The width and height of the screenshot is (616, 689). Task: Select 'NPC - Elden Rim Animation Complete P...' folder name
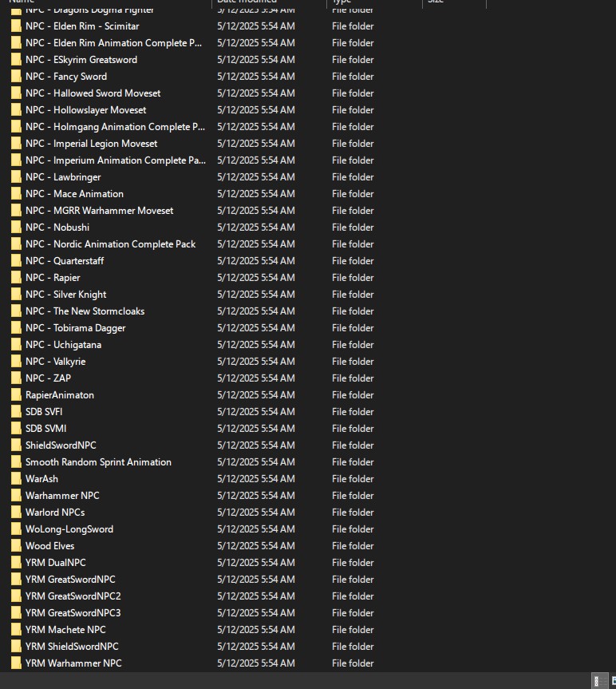pyautogui.click(x=114, y=43)
